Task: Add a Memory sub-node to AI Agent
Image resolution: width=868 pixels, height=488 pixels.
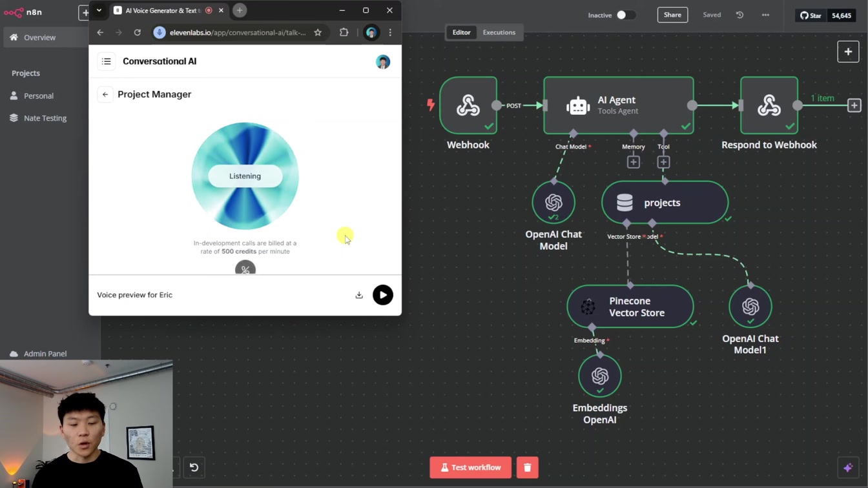Action: point(634,162)
